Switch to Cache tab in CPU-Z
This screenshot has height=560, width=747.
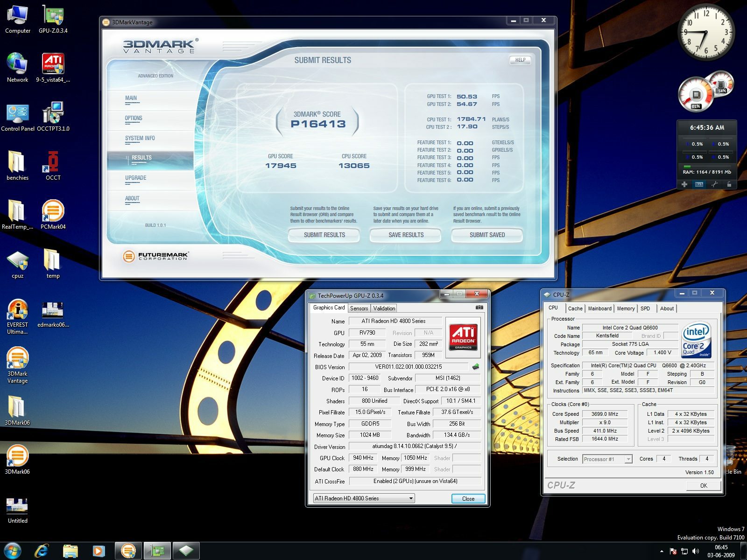pos(575,308)
